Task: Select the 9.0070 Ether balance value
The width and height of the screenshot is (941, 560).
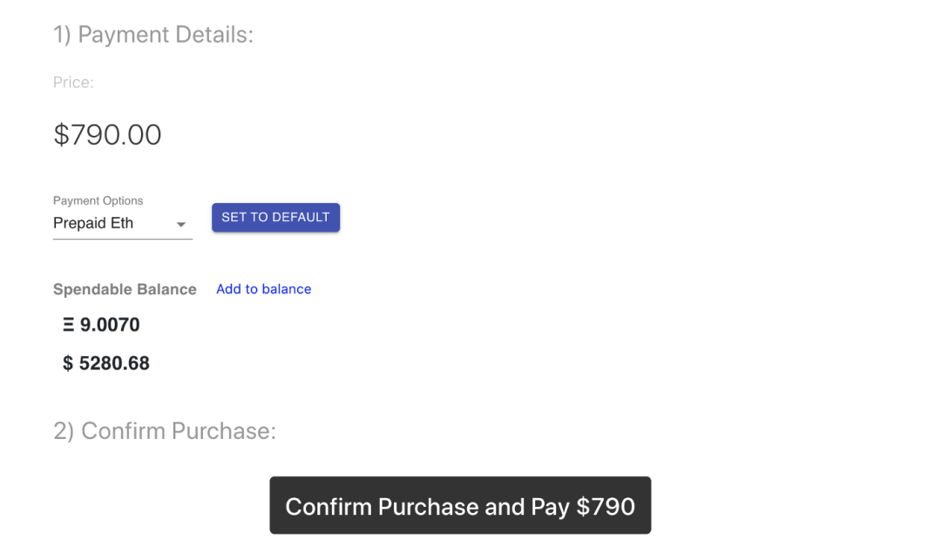Action: (x=110, y=326)
